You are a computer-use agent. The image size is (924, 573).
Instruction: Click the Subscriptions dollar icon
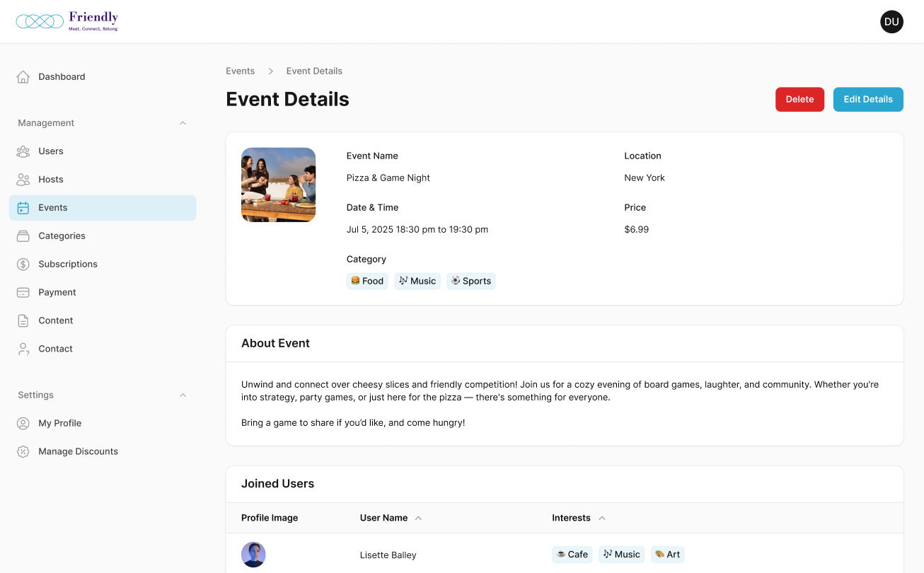[23, 265]
